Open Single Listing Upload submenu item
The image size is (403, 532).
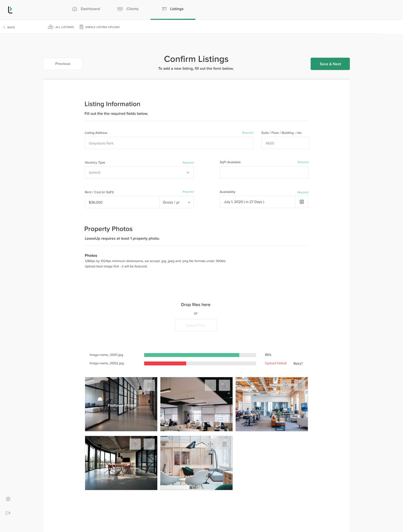coord(100,27)
